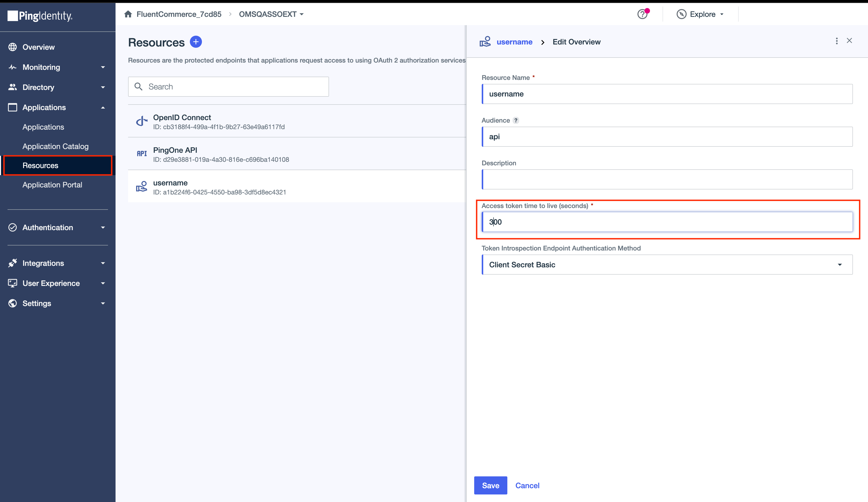
Task: Click the Overview globe icon in sidebar
Action: [x=13, y=47]
